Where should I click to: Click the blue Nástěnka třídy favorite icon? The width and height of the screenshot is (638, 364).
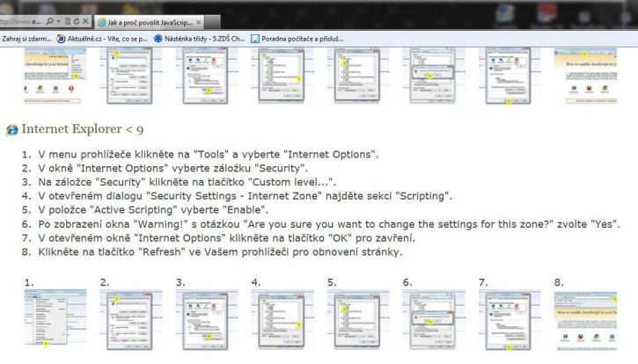pyautogui.click(x=158, y=39)
